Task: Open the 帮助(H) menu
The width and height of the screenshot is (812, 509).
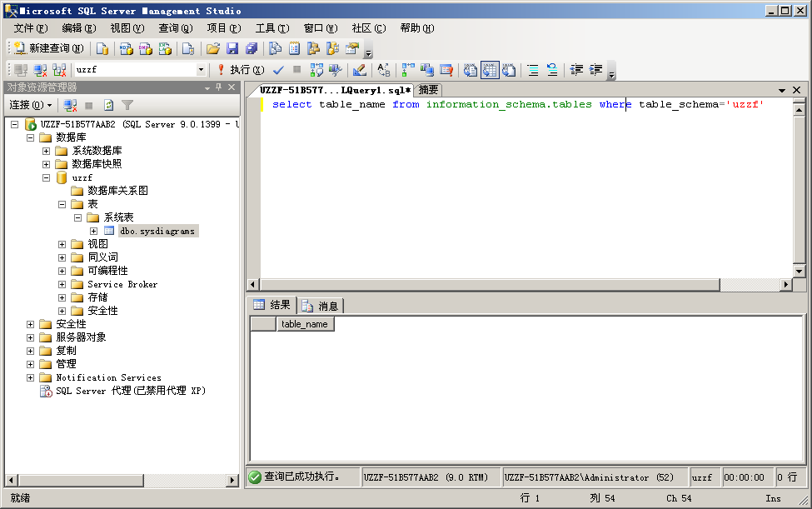Action: tap(417, 28)
